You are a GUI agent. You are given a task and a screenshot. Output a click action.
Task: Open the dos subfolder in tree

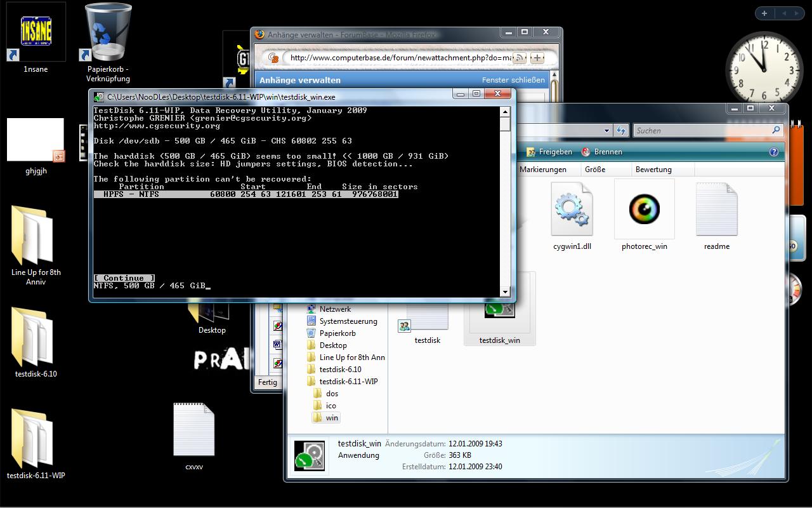[x=332, y=394]
